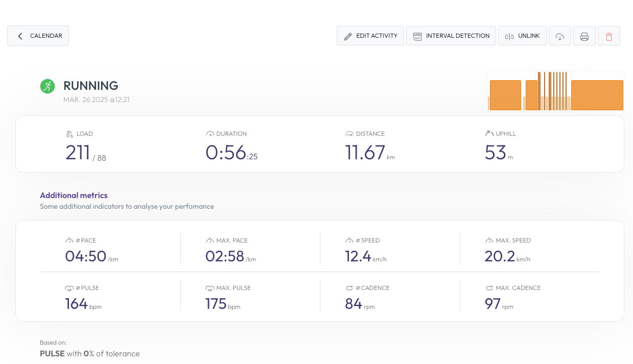Click the average Cadence loop icon
Viewport: 633px width, 364px height.
tap(349, 288)
